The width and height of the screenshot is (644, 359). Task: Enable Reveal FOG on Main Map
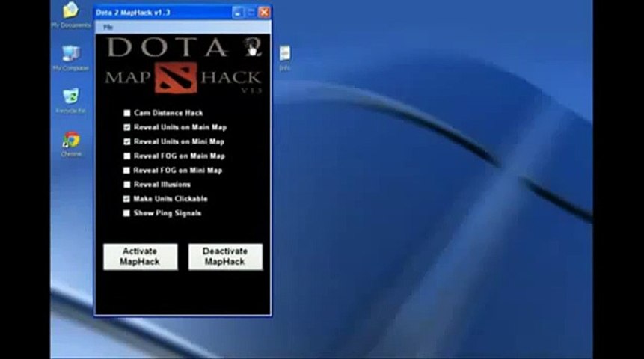pyautogui.click(x=127, y=156)
